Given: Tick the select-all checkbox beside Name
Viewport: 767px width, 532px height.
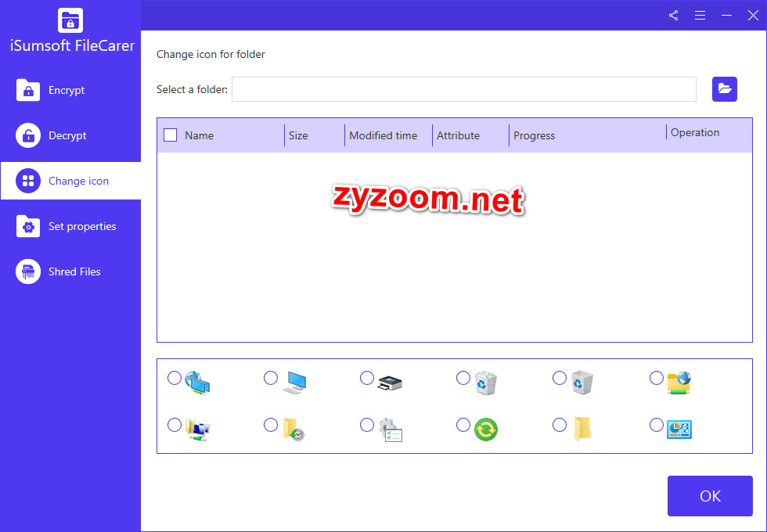Looking at the screenshot, I should pyautogui.click(x=171, y=135).
